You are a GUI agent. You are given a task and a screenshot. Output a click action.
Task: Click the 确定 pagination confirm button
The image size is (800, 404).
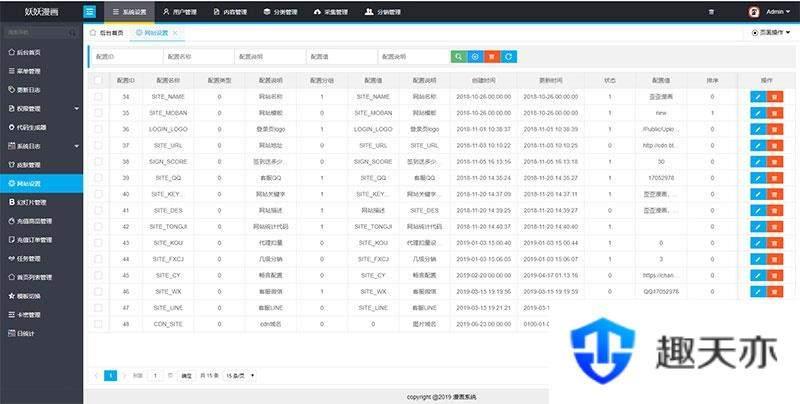click(186, 376)
